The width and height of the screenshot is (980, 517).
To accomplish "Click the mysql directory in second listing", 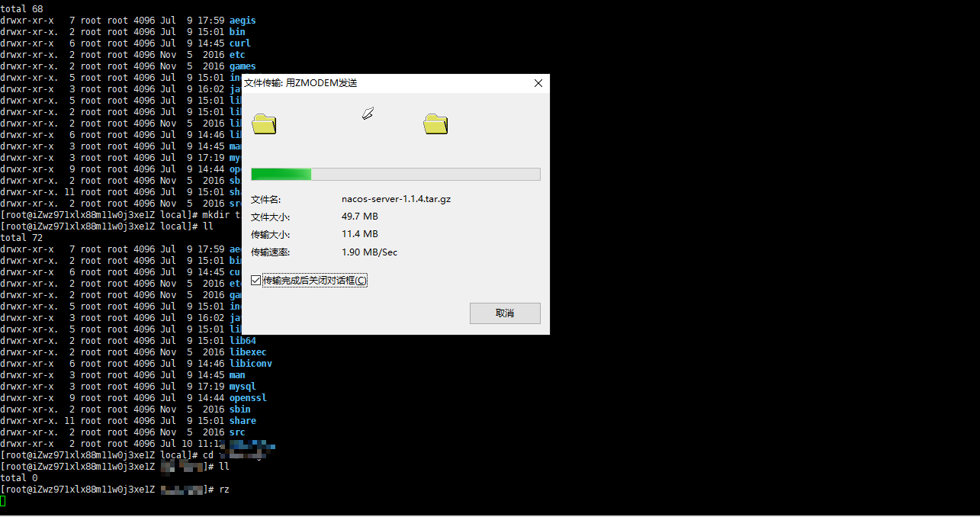I will click(x=243, y=387).
